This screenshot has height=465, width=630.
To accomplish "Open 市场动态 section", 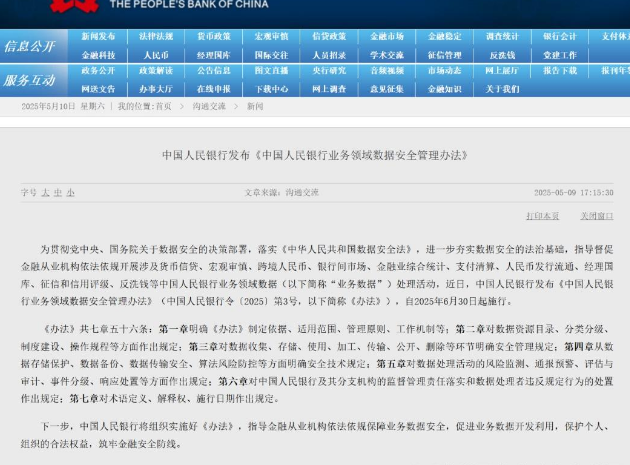I will (445, 71).
